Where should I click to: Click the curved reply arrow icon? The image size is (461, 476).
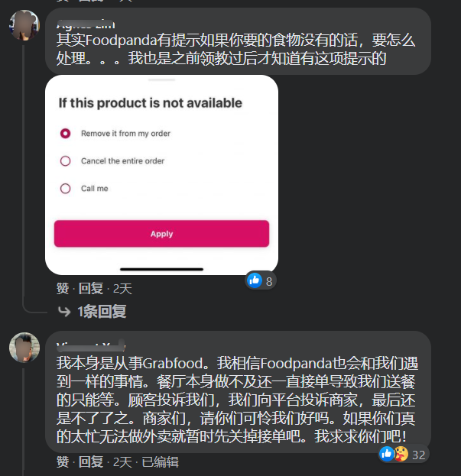pos(64,312)
